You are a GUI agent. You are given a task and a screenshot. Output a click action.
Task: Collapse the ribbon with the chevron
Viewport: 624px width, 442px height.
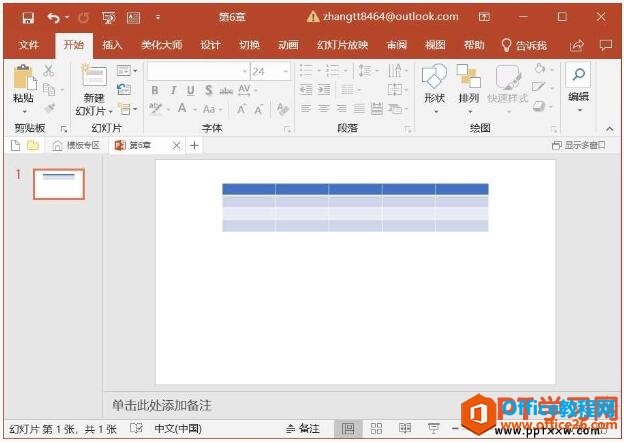(x=610, y=129)
